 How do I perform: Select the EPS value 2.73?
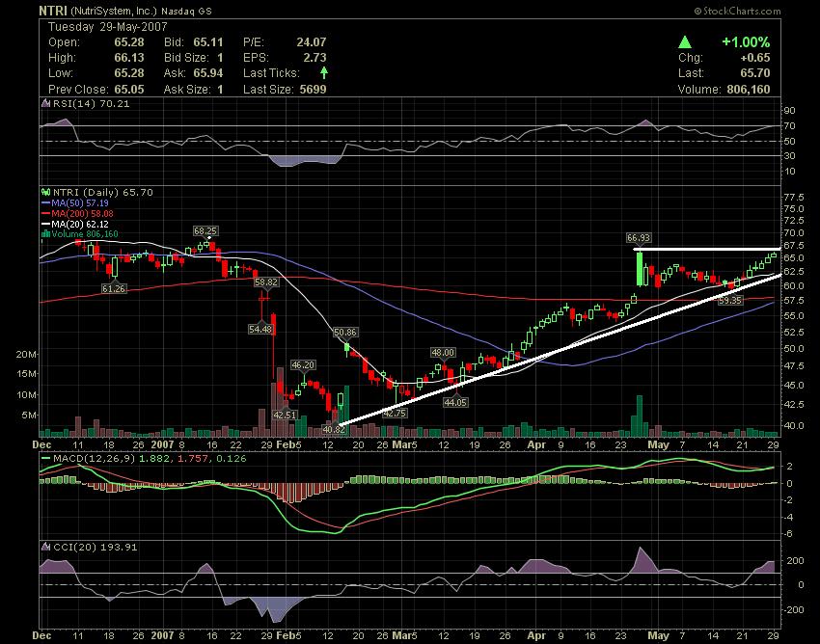(x=314, y=58)
